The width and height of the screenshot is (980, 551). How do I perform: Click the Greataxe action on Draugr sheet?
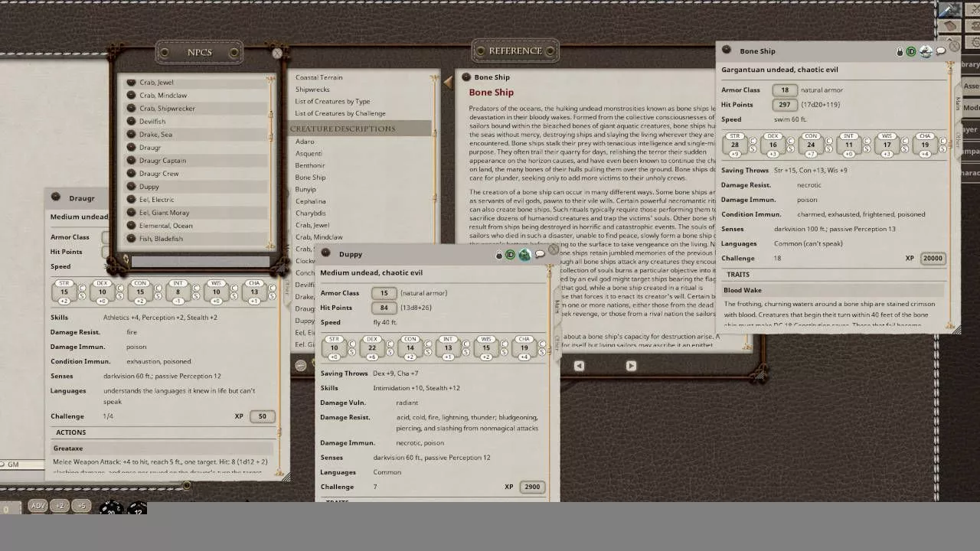162,448
